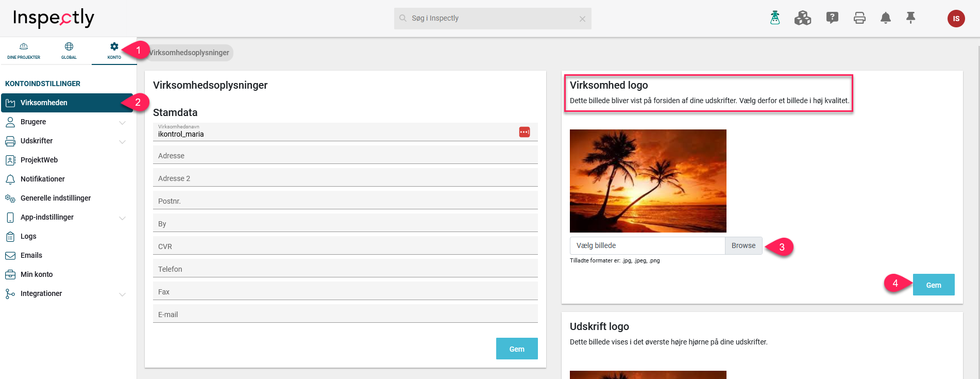980x379 pixels.
Task: Focus the Søg i Inspectly search box
Action: click(x=493, y=19)
